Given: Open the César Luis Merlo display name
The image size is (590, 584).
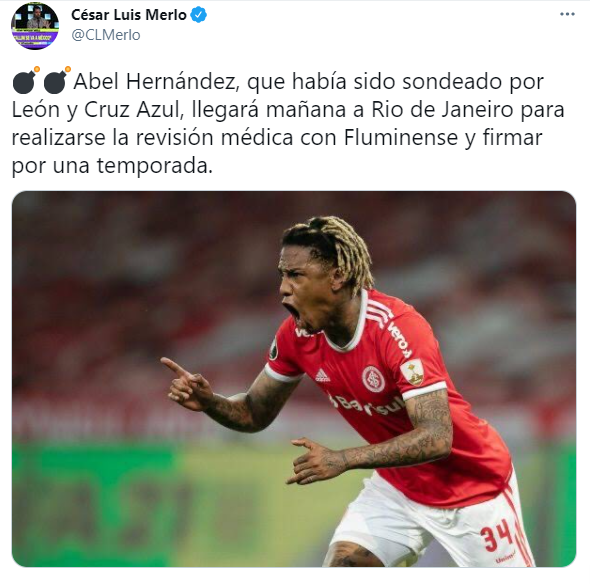Looking at the screenshot, I should 129,15.
